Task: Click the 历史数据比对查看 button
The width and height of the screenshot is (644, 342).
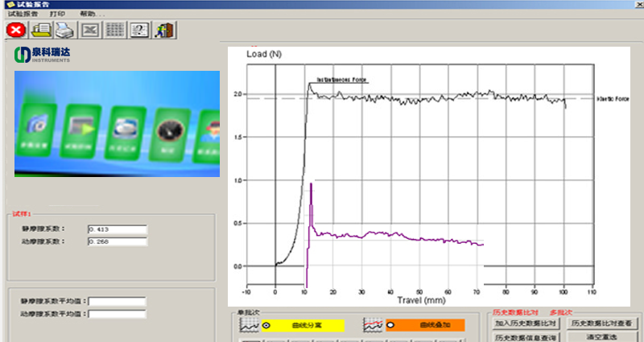Action: (x=604, y=323)
